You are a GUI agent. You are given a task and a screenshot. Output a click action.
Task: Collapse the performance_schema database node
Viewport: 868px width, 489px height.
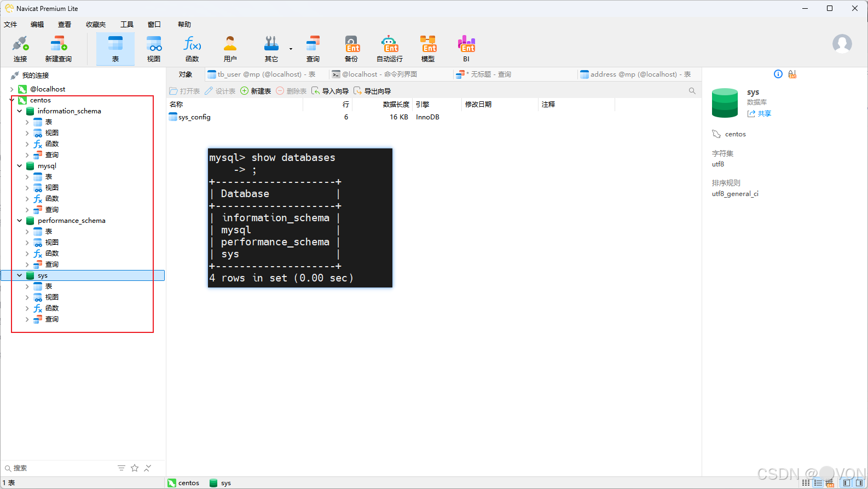20,221
